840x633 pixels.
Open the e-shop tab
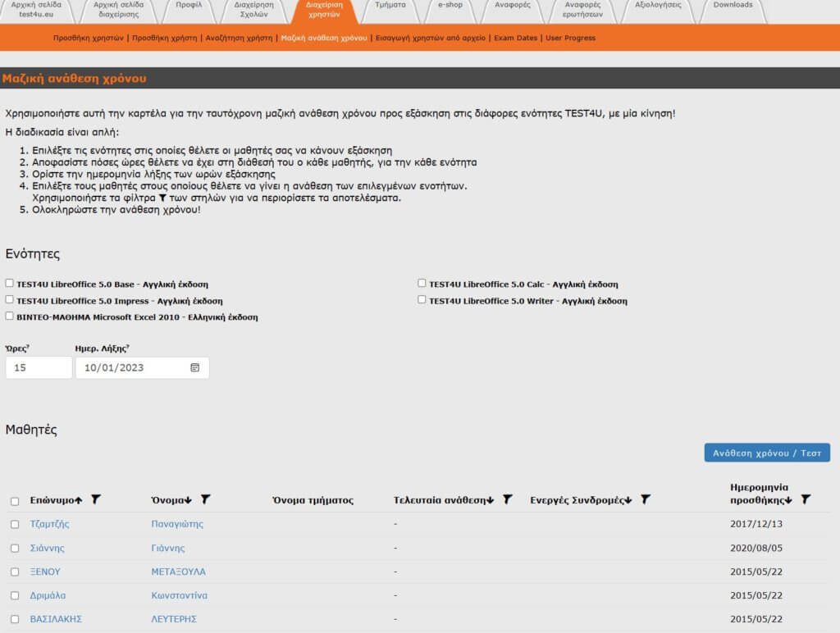pyautogui.click(x=450, y=5)
